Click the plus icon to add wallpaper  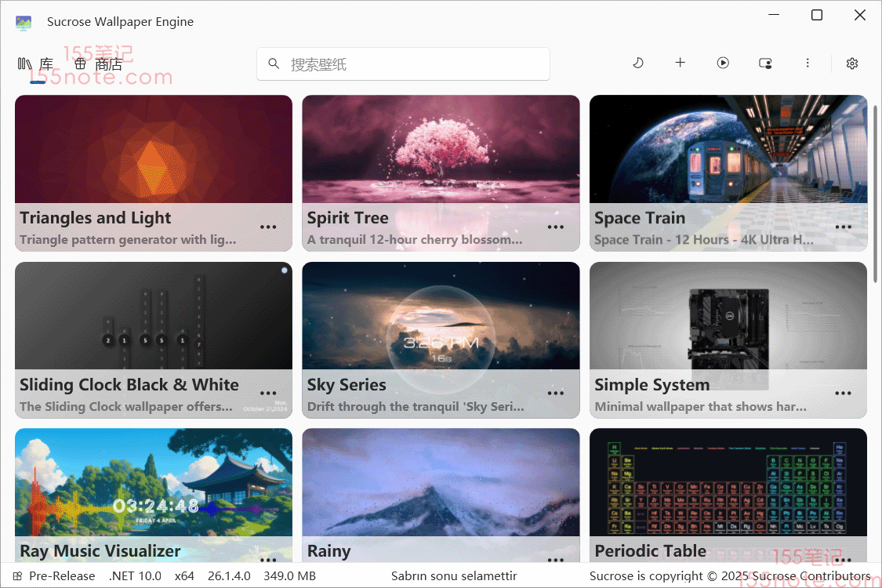tap(681, 63)
